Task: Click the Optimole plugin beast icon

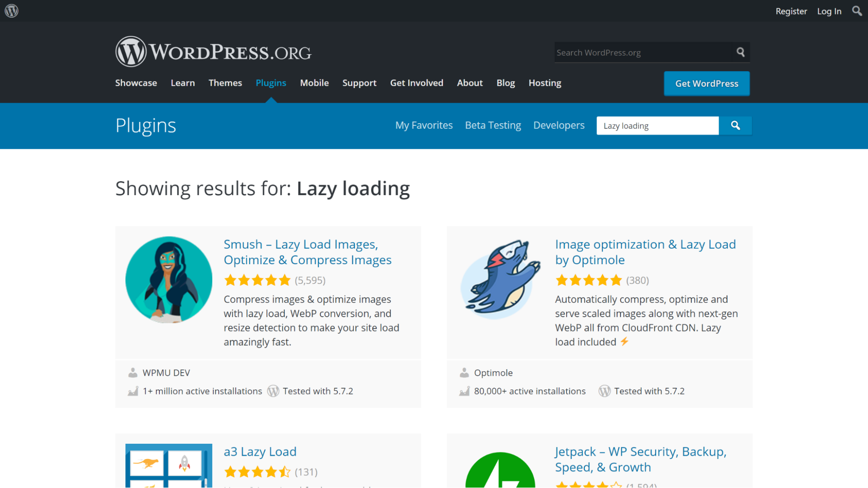Action: point(500,279)
